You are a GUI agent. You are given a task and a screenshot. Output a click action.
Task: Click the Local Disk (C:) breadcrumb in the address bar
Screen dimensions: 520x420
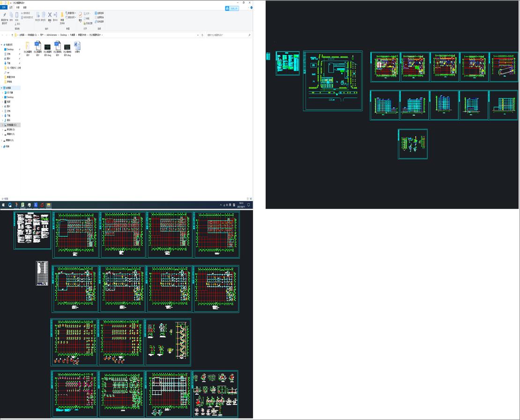pos(32,35)
